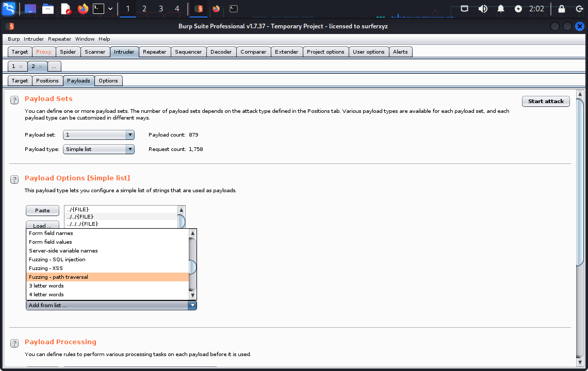Screen dimensions: 588x371
Task: Select Intruder attack tab 1
Action: (13, 66)
